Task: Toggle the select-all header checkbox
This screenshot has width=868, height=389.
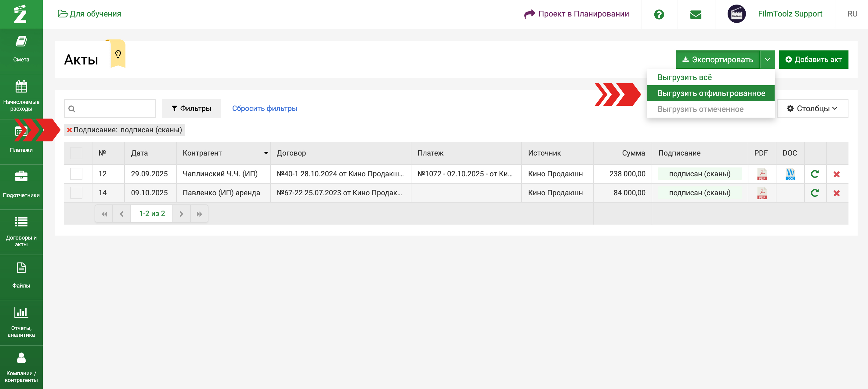Action: (x=76, y=153)
